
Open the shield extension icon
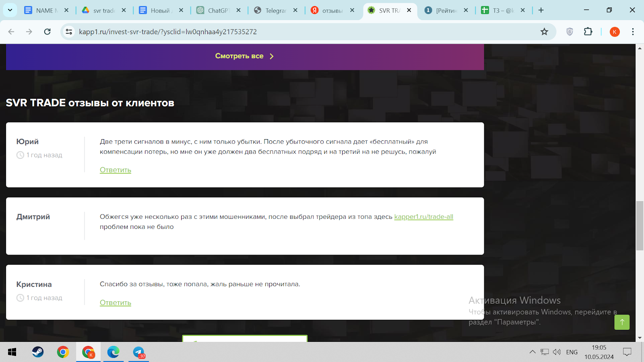(570, 32)
